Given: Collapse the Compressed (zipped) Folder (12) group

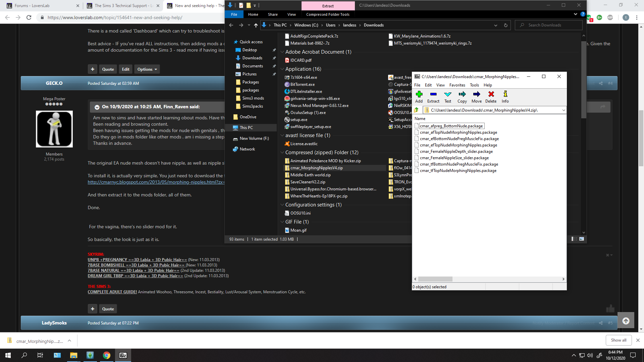Looking at the screenshot, I should click(282, 153).
